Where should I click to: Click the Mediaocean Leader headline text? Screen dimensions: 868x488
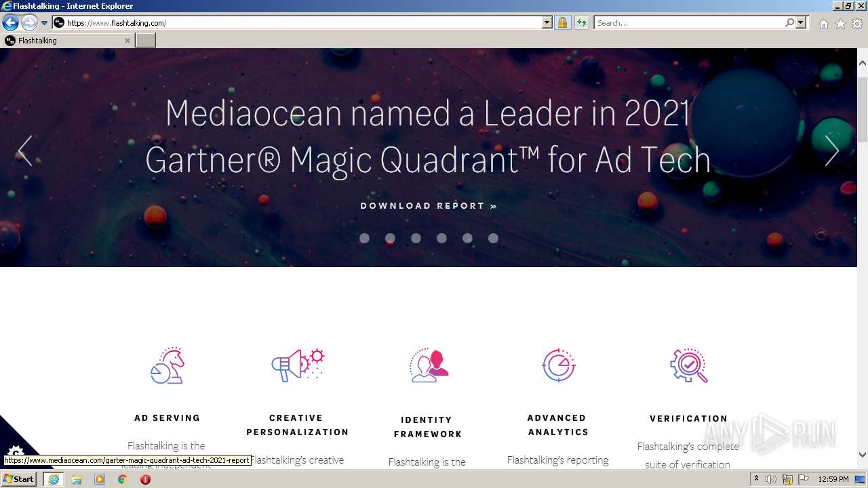point(428,136)
